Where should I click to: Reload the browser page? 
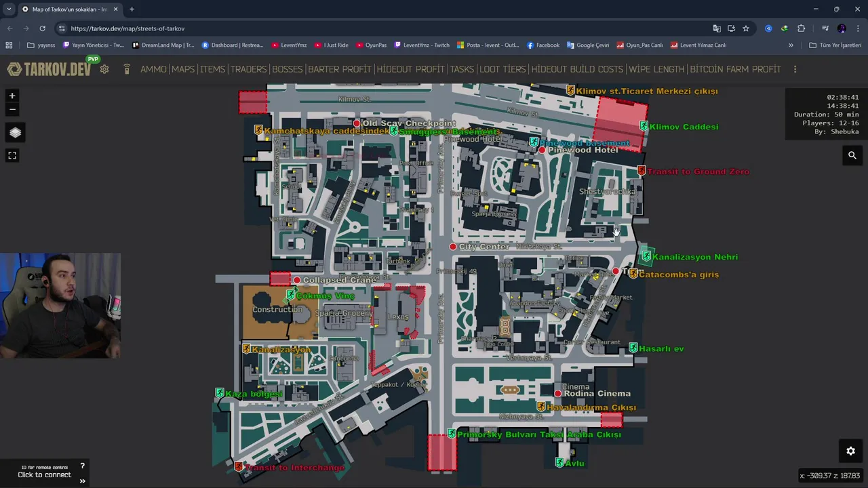tap(42, 28)
